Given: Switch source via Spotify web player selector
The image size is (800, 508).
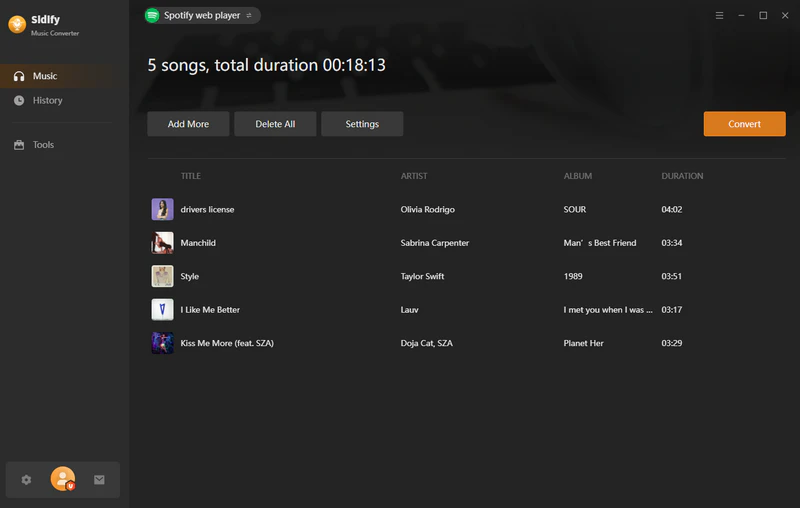Looking at the screenshot, I should (202, 15).
